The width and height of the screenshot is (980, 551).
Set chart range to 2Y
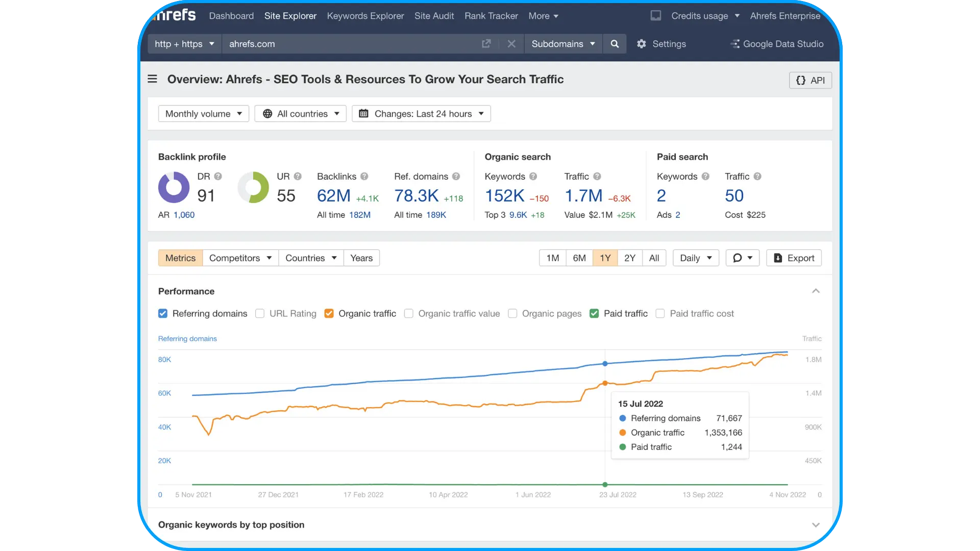click(x=630, y=258)
